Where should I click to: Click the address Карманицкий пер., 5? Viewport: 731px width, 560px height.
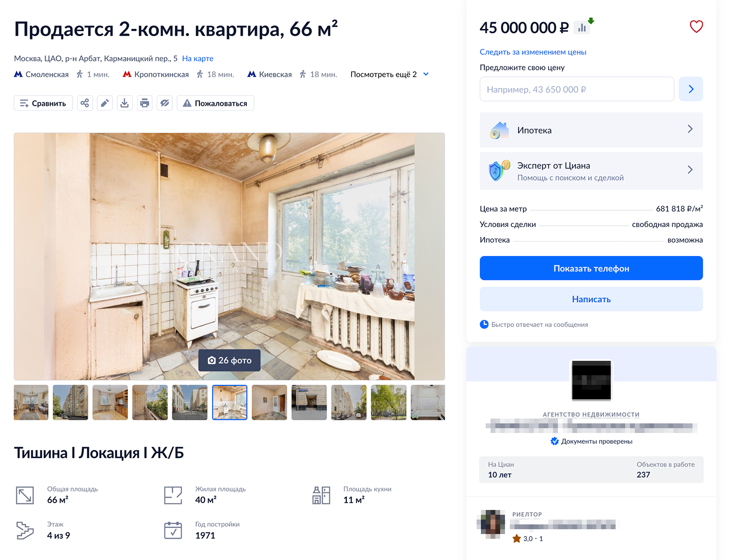click(x=141, y=58)
